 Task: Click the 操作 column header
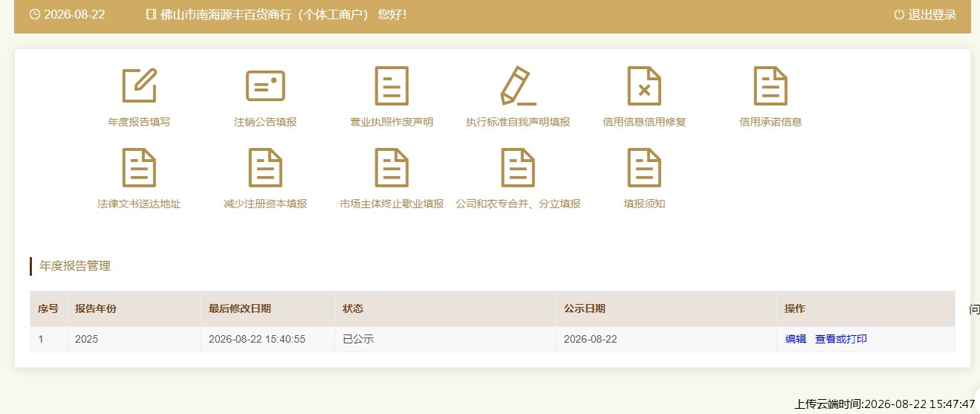866,308
